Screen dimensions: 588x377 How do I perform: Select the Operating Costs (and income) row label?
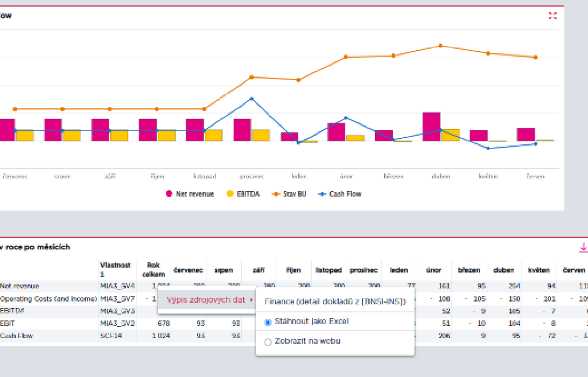pyautogui.click(x=48, y=299)
